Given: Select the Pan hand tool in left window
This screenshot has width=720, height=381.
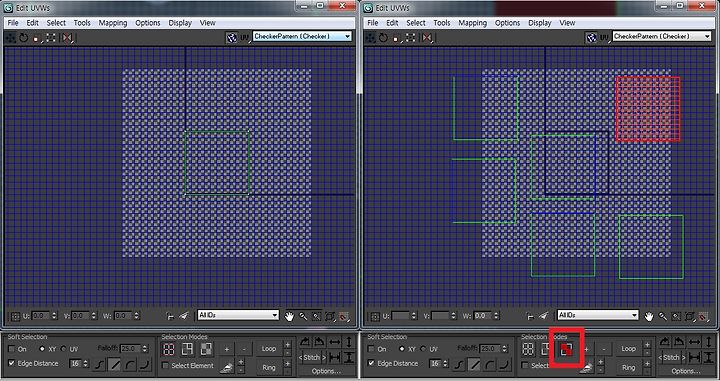Looking at the screenshot, I should [289, 316].
